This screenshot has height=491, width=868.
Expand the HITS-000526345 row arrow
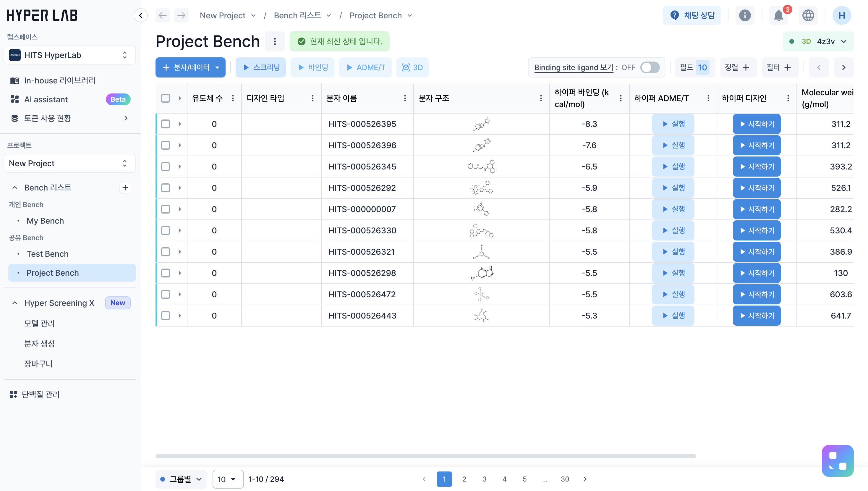179,167
